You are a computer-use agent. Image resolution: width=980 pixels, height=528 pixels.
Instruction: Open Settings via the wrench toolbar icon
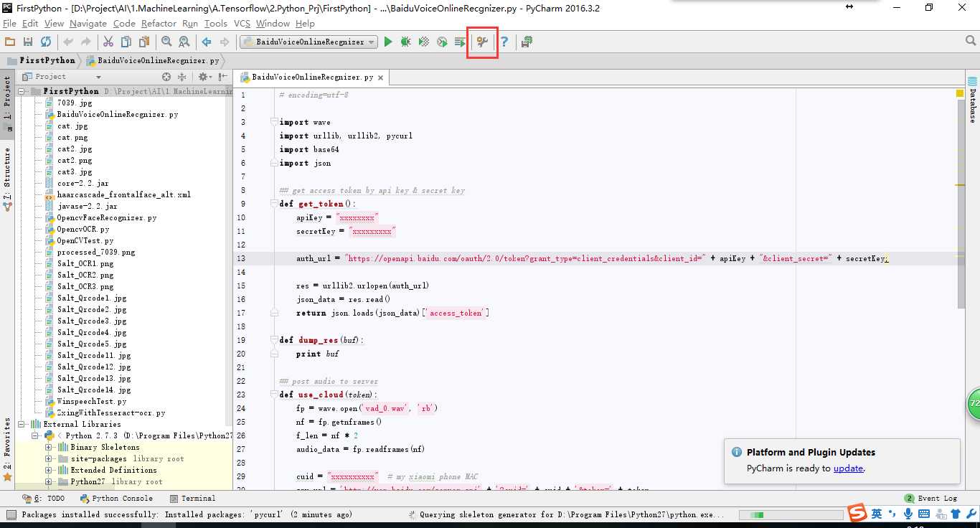(482, 42)
